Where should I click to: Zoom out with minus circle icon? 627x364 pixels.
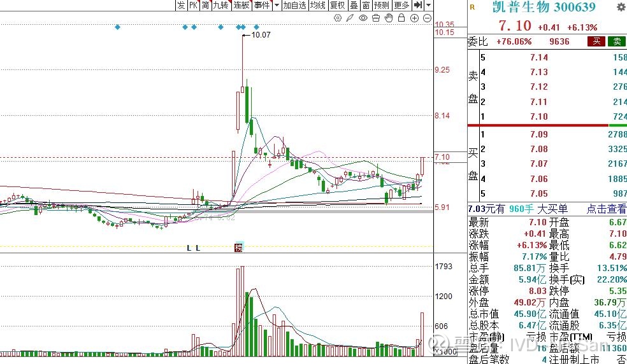pos(427,18)
